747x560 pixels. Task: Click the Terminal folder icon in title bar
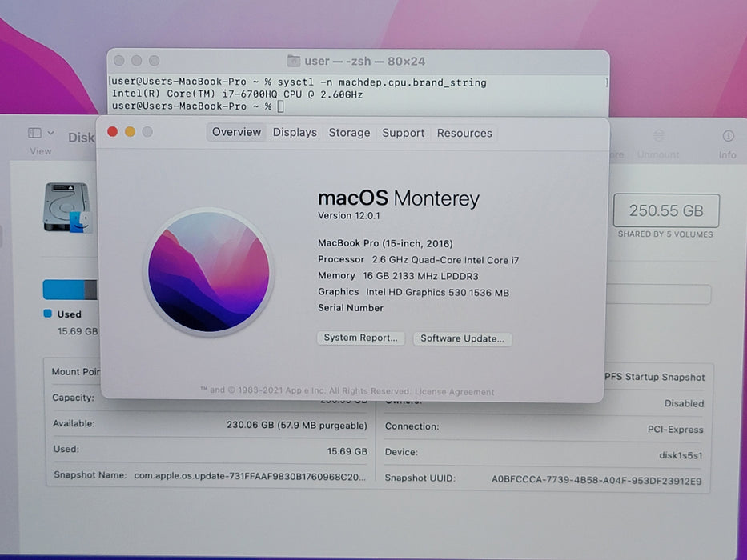294,61
